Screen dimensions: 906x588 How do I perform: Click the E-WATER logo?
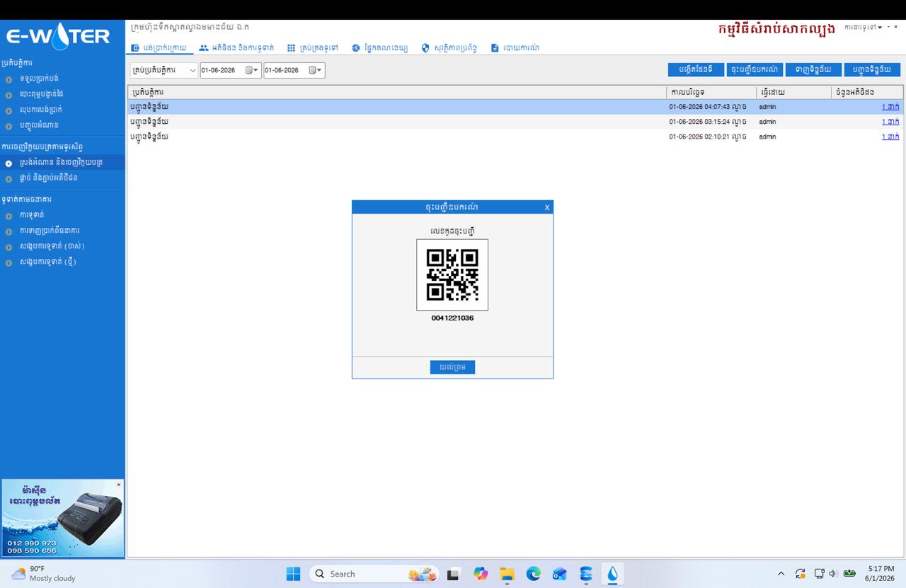click(58, 35)
